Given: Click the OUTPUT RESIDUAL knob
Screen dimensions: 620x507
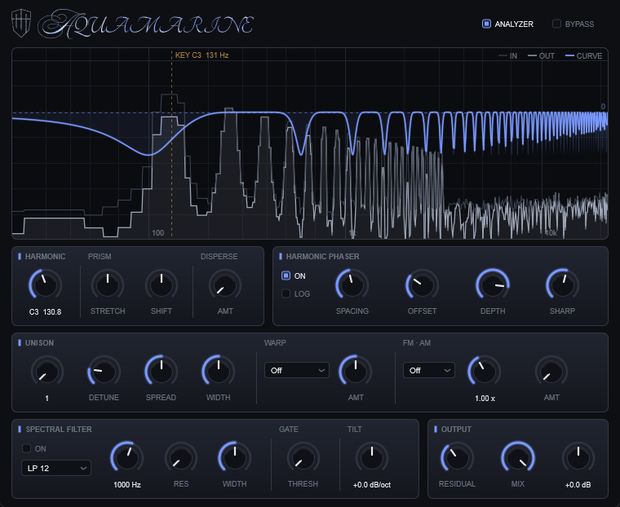Looking at the screenshot, I should pos(457,458).
